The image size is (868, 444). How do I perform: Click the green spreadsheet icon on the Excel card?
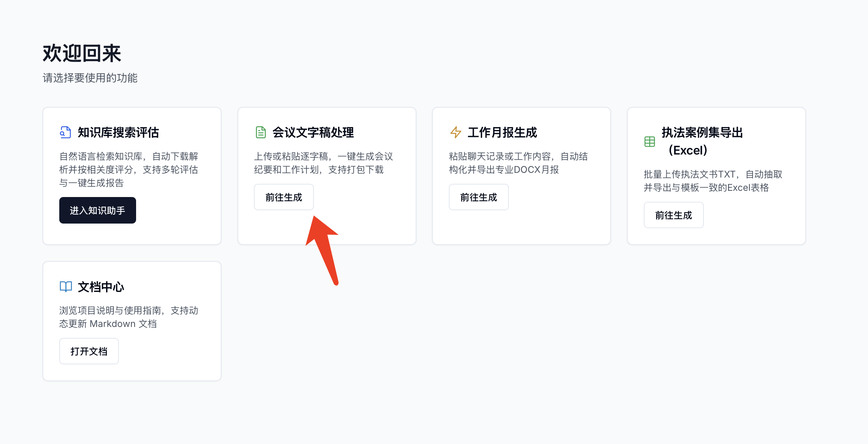click(x=650, y=142)
